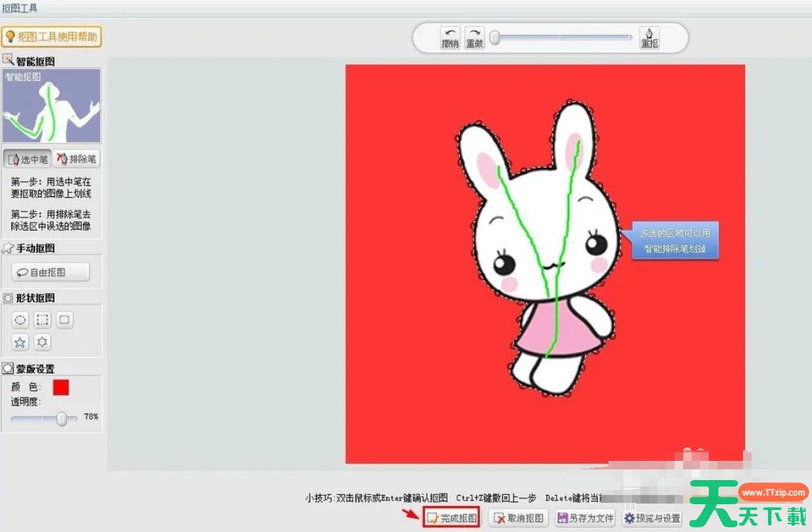Toggle the 选中笔 selection pen
The height and width of the screenshot is (532, 812).
click(x=27, y=159)
